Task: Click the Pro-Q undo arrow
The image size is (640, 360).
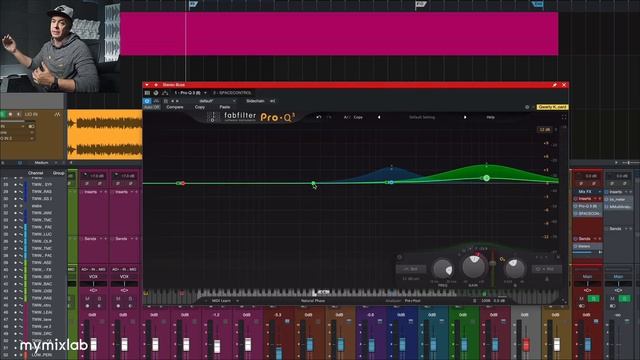Action: pyautogui.click(x=319, y=117)
